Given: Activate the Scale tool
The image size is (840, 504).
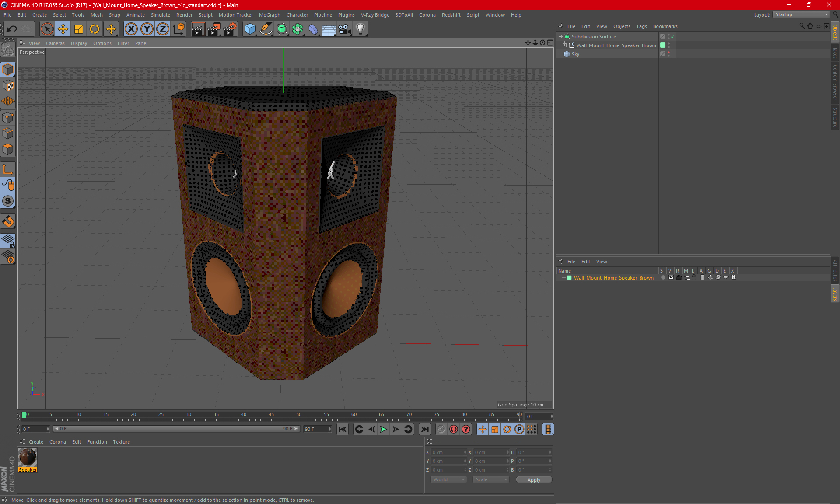Looking at the screenshot, I should pos(79,29).
